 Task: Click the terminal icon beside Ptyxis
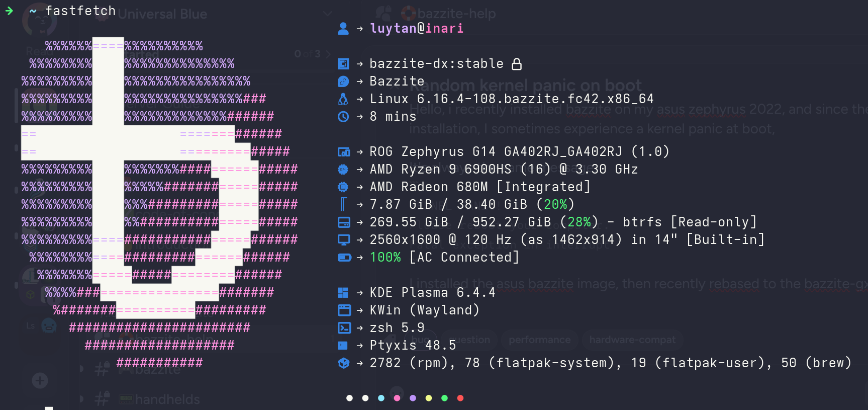[343, 345]
